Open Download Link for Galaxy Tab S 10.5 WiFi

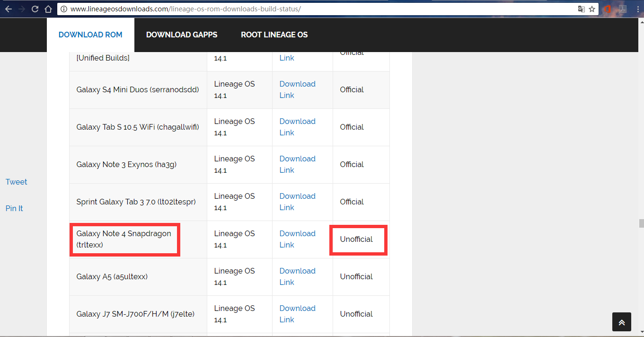pos(298,127)
